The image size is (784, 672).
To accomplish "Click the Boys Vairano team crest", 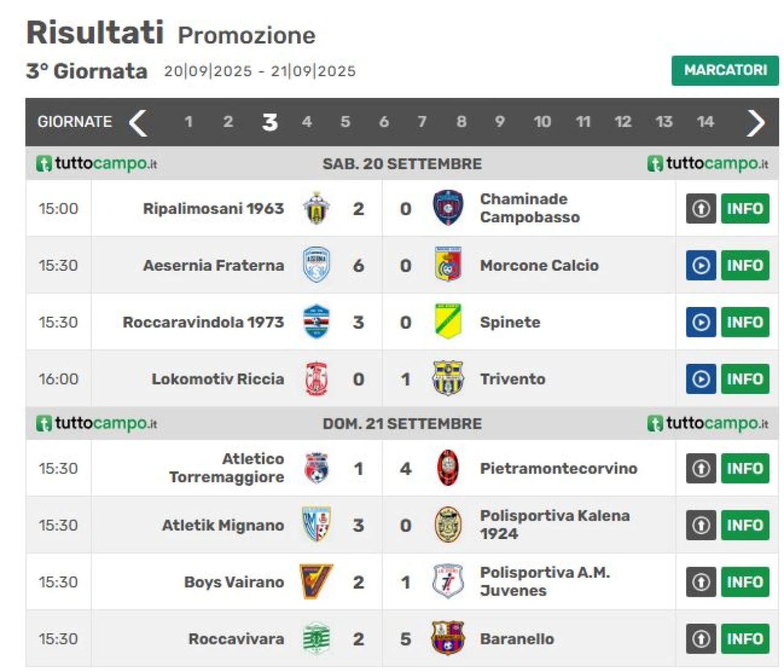I will tap(316, 581).
